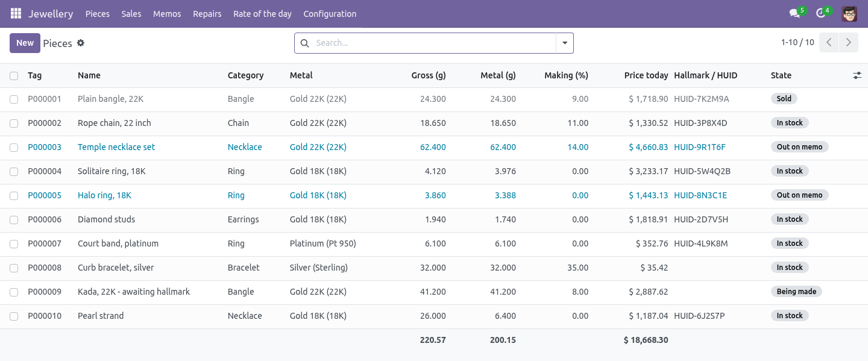Open the Configuration menu
This screenshot has height=361, width=868.
[x=330, y=13]
